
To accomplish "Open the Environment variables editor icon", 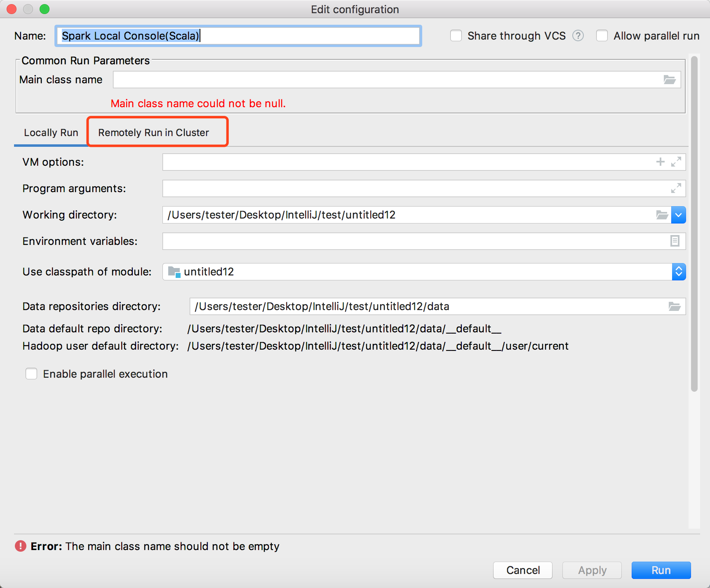I will tap(675, 241).
